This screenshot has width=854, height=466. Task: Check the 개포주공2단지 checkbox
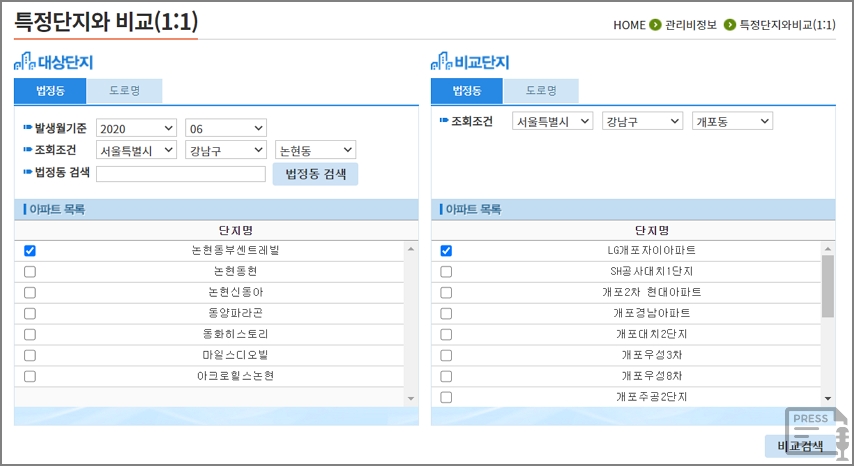pyautogui.click(x=446, y=397)
